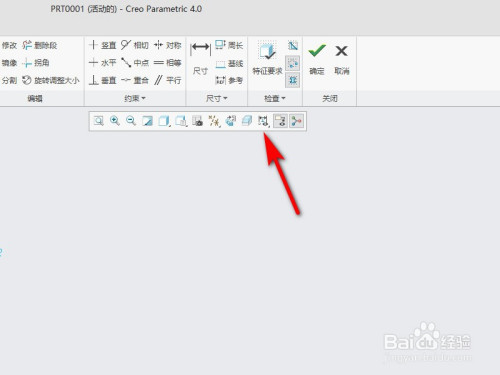Open the Datum Display Filters dropdown
Viewport: 500px width, 375px height.
click(x=214, y=121)
